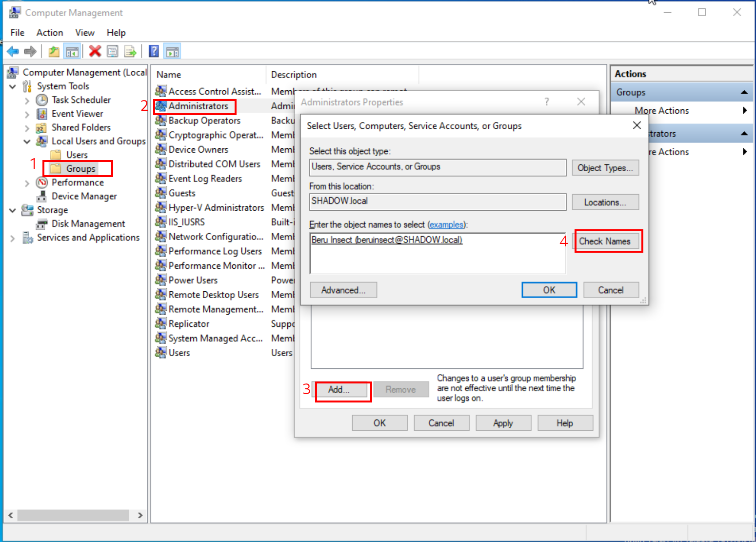This screenshot has height=542, width=756.
Task: Collapse the System Tools tree node
Action: (13, 86)
